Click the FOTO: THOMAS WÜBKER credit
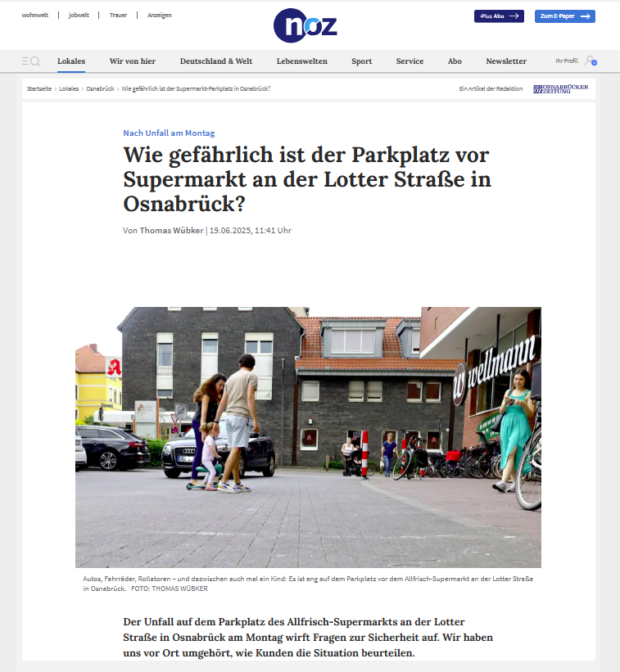Screen dimensions: 620x672 170,589
